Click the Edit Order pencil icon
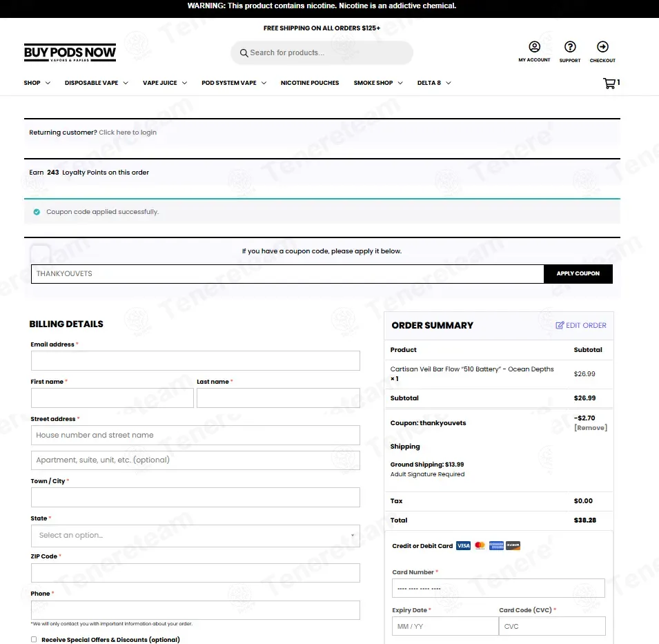 click(x=560, y=325)
